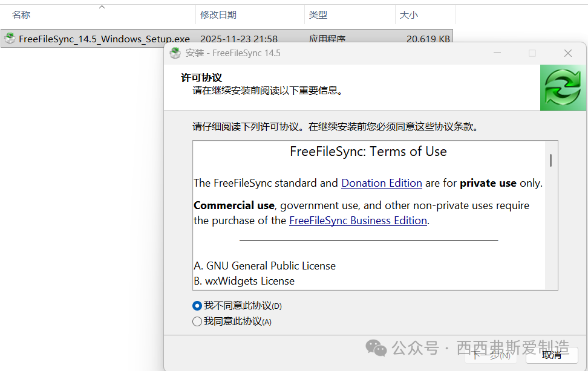Image resolution: width=588 pixels, height=371 pixels.
Task: Click the 'A. GNU General Public License' line
Action: [x=265, y=266]
